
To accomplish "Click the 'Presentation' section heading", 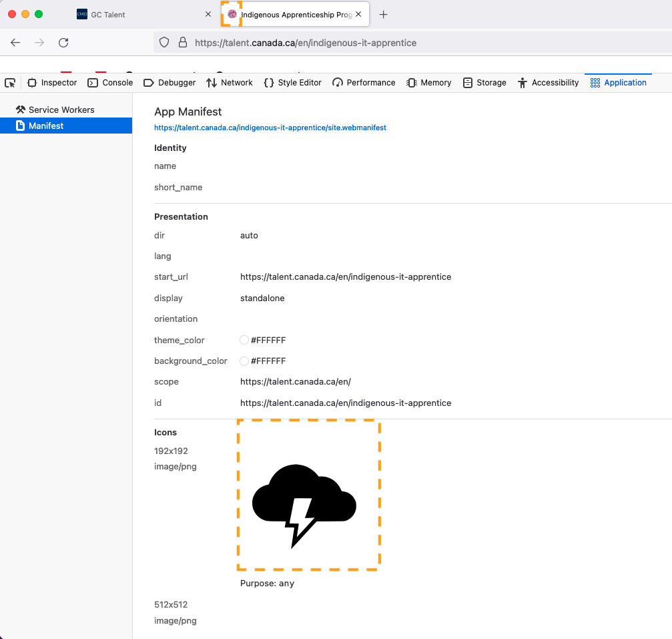I will click(181, 216).
